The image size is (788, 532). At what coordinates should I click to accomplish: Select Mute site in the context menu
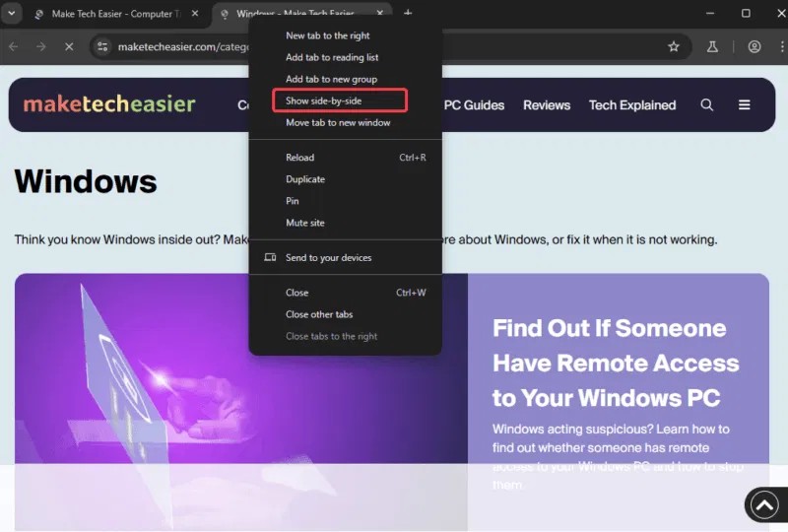304,223
